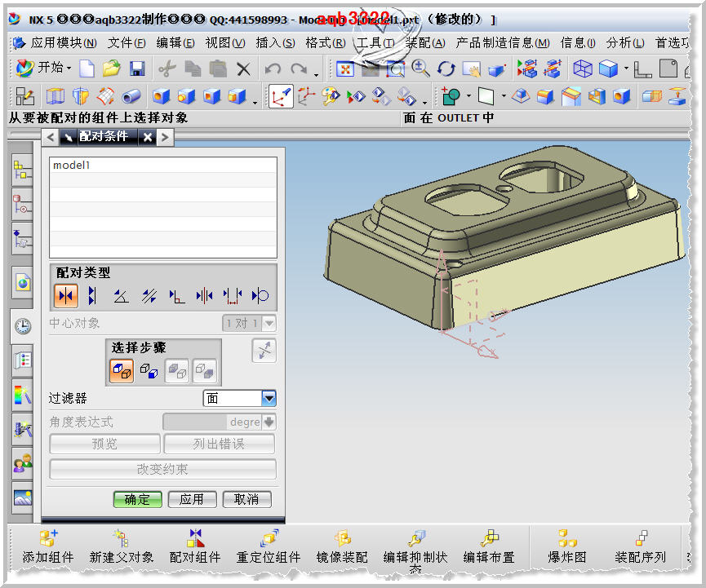Click the New file icon
This screenshot has height=588, width=706.
[87, 69]
